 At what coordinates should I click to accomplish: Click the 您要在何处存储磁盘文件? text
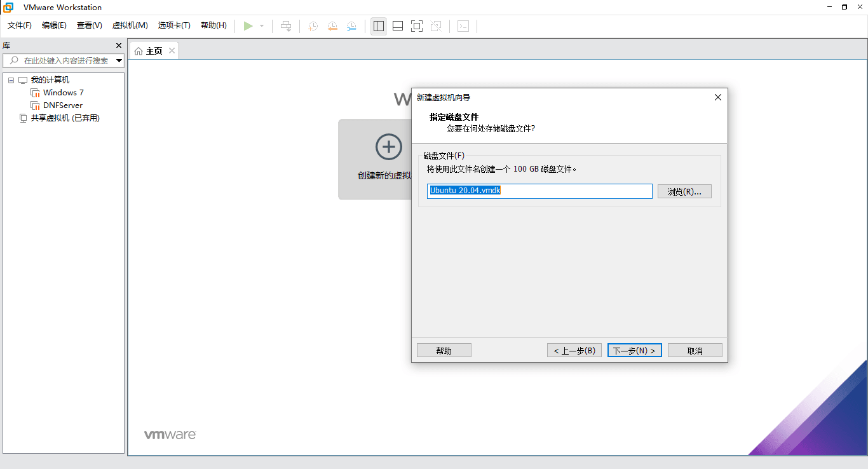click(x=491, y=128)
